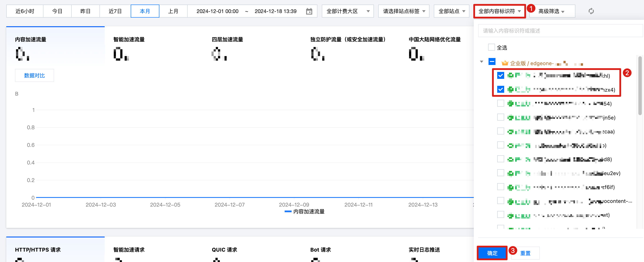Click the refresh icon in the filter bar

click(591, 11)
